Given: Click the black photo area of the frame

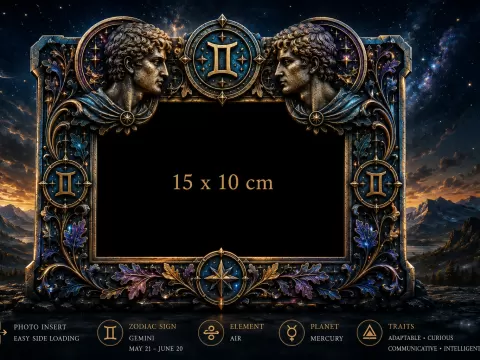Looking at the screenshot, I should coord(221,180).
